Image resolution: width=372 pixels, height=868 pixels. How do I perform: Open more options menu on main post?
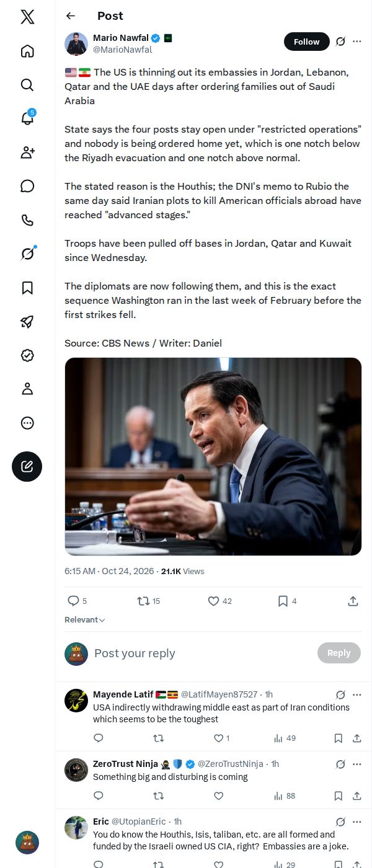coord(357,42)
